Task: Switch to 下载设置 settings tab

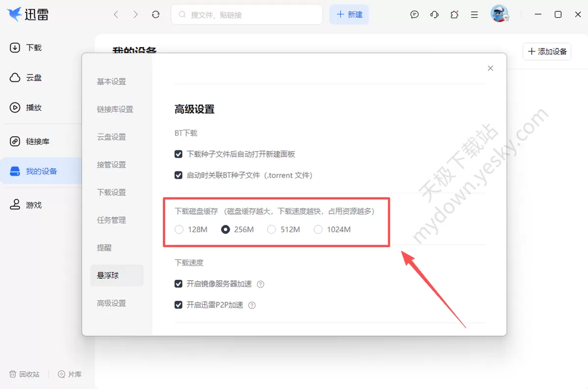Action: point(111,192)
